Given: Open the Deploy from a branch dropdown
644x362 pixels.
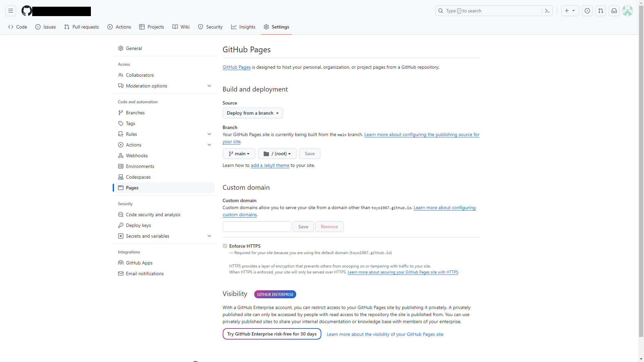Looking at the screenshot, I should [x=253, y=113].
